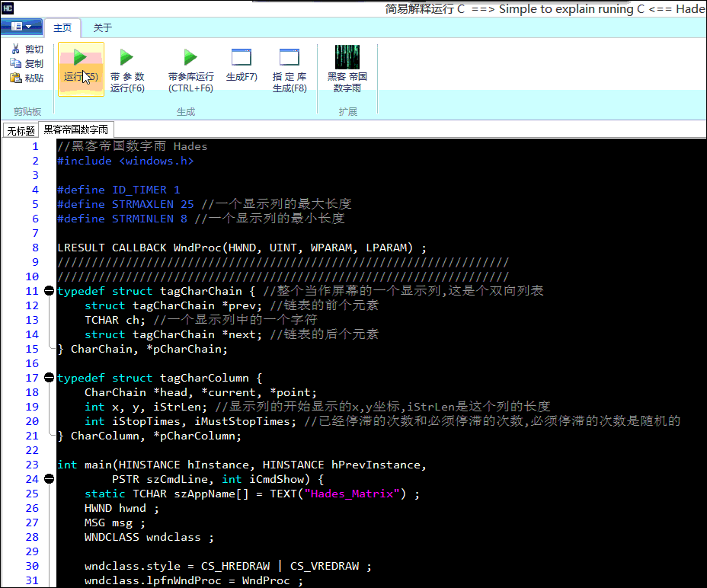Click line number 1 in the gutter
The height and width of the screenshot is (588, 707).
click(35, 146)
